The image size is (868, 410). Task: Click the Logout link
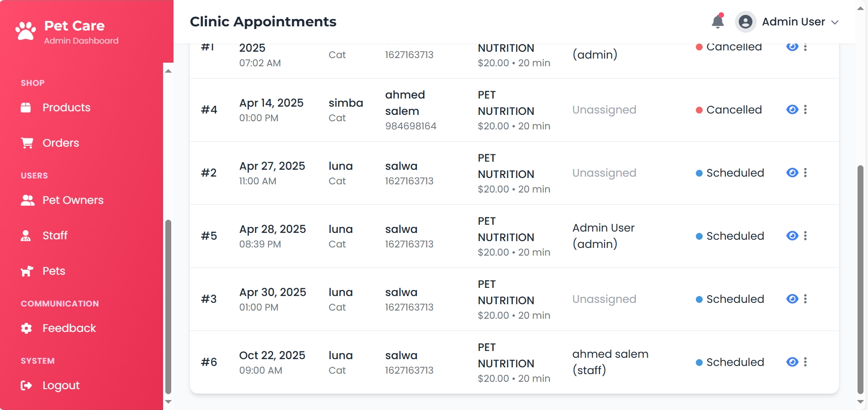[x=61, y=385]
